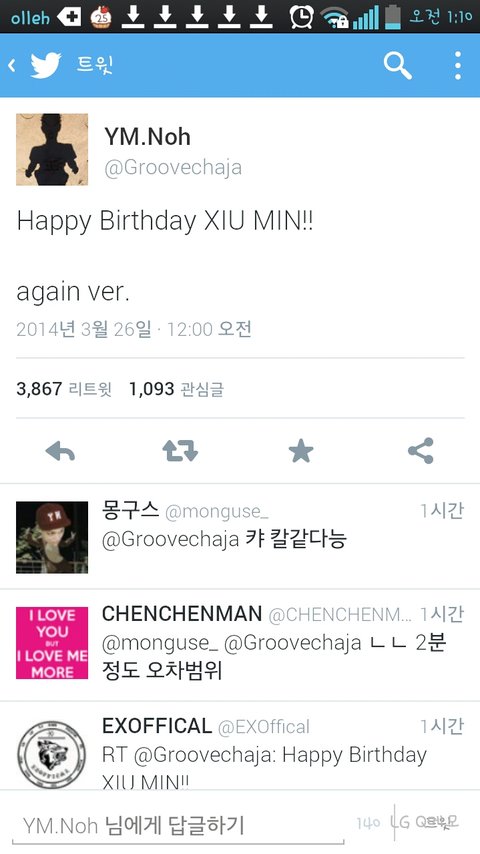The height and width of the screenshot is (854, 480).
Task: Open EXOFFICAL circular logo avatar
Action: click(52, 754)
